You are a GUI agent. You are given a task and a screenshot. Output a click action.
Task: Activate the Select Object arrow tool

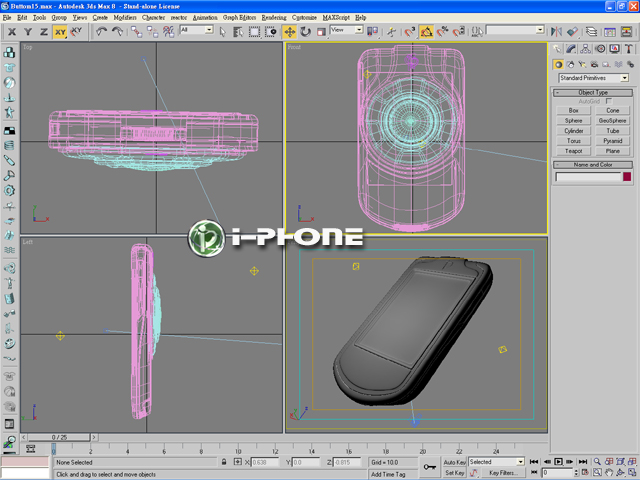click(222, 31)
